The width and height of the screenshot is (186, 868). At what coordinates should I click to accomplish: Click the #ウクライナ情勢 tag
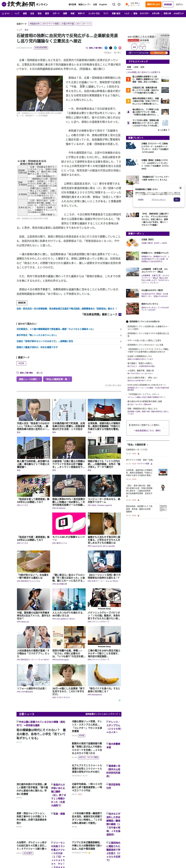(51, 24)
